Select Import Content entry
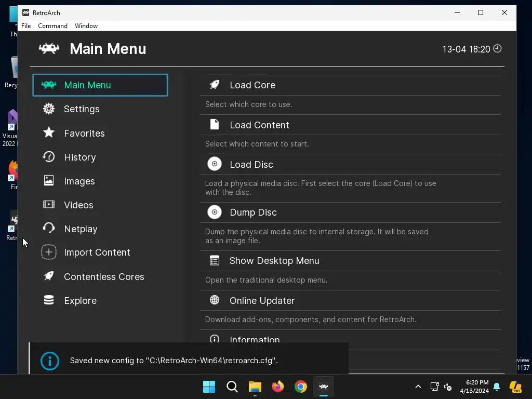The image size is (532, 399). point(100,252)
